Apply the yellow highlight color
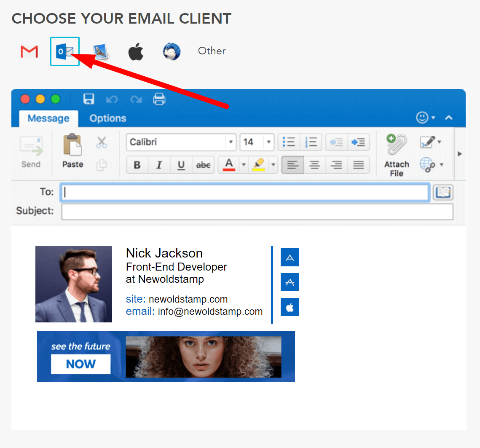 coord(259,165)
